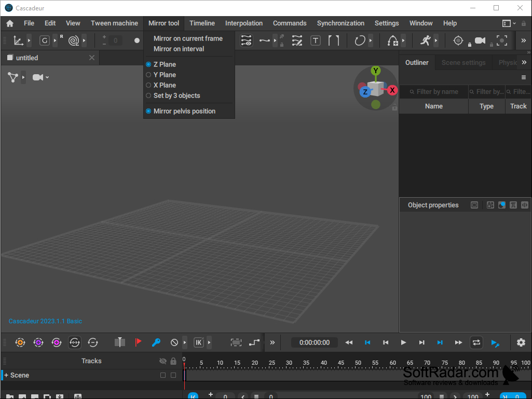Click the global coordinates G icon
The height and width of the screenshot is (399, 532).
[45, 40]
